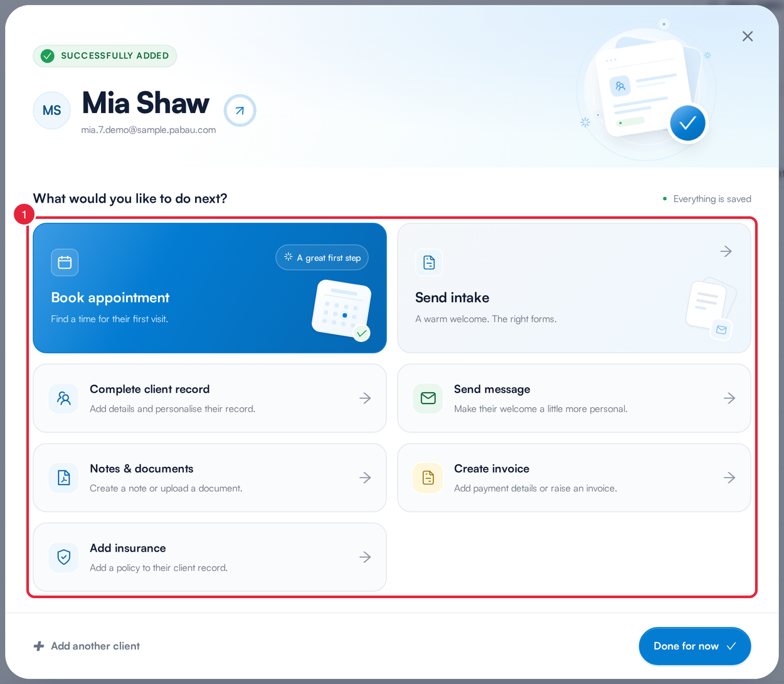Screen dimensions: 784x684
Task: Click 'Make their welcome a little more personal.'
Action: point(541,409)
